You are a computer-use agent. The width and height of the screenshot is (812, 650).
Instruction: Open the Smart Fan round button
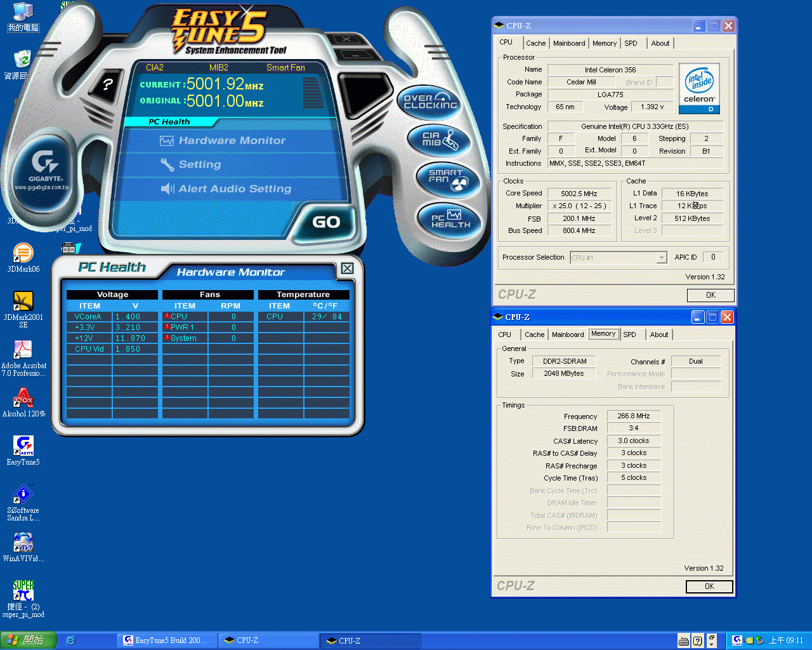pos(448,179)
